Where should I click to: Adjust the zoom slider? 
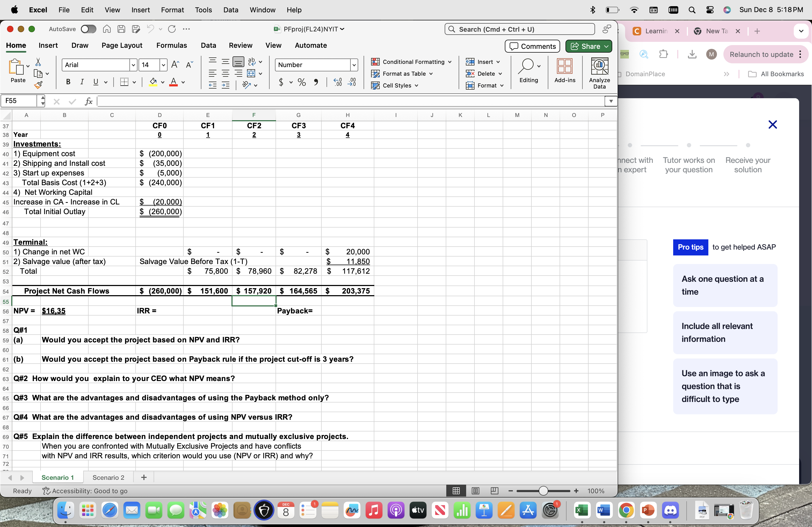(543, 491)
